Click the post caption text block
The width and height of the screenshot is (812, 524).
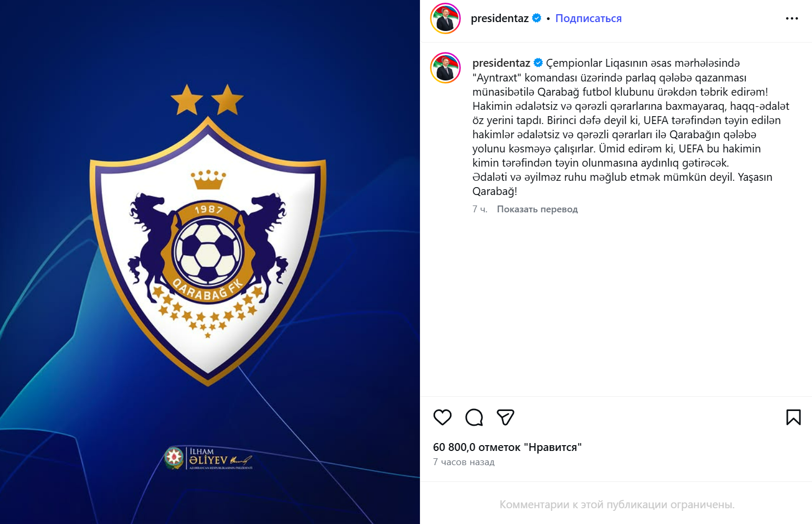pyautogui.click(x=631, y=127)
